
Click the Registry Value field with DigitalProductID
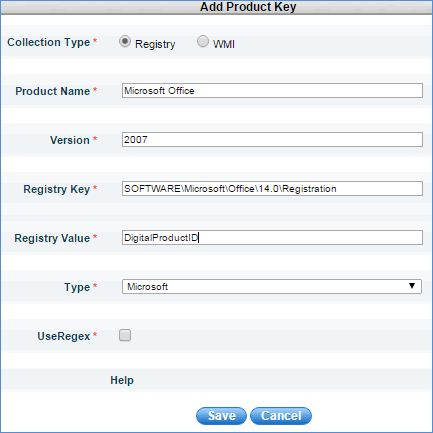pyautogui.click(x=272, y=238)
